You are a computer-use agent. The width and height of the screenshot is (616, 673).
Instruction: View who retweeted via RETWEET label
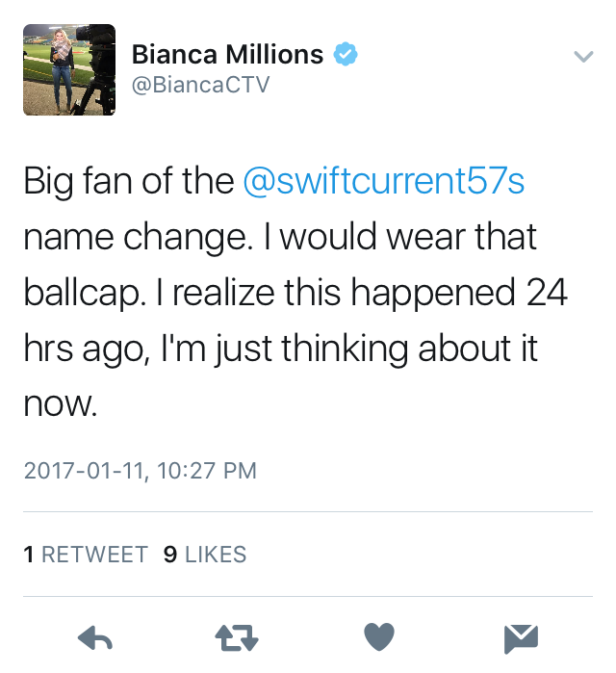click(x=94, y=555)
